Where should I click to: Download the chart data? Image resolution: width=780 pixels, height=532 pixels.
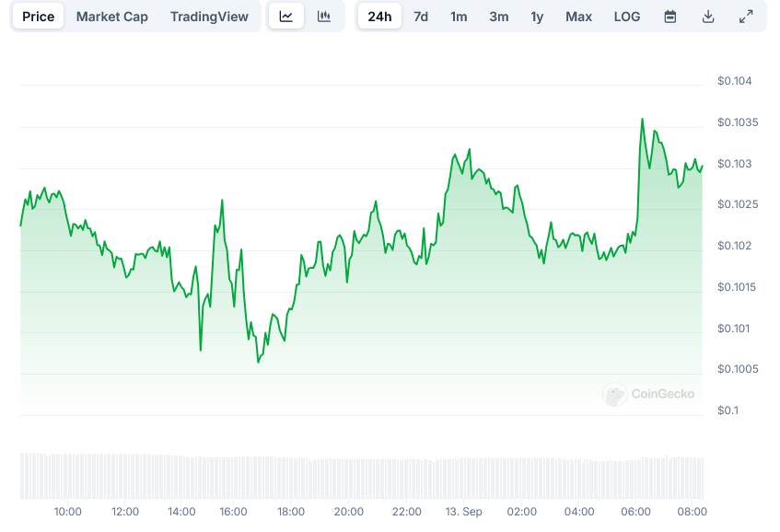pos(708,17)
